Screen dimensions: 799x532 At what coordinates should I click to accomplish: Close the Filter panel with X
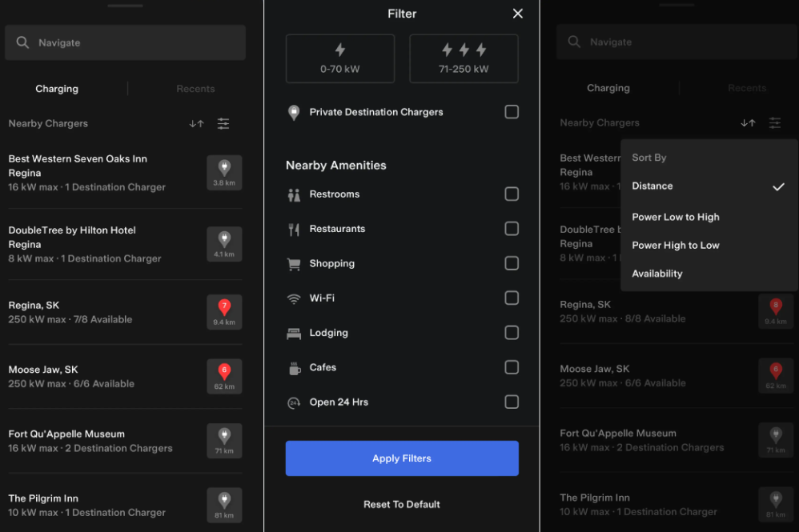(x=518, y=14)
